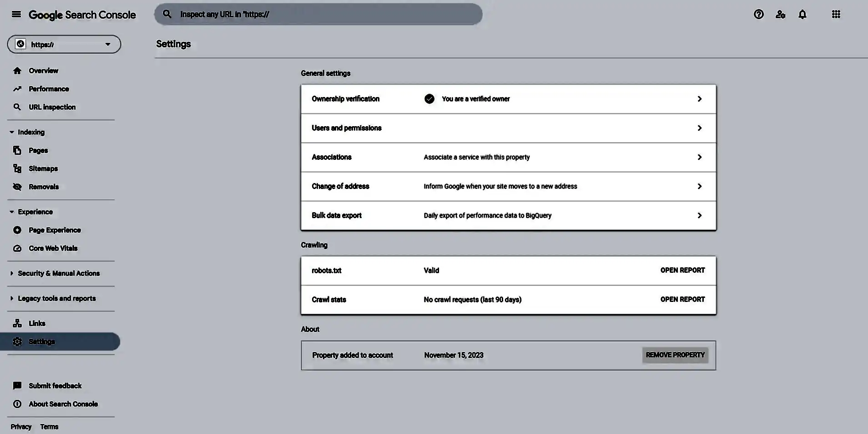868x434 pixels.
Task: Open the hamburger main menu icon
Action: (16, 14)
